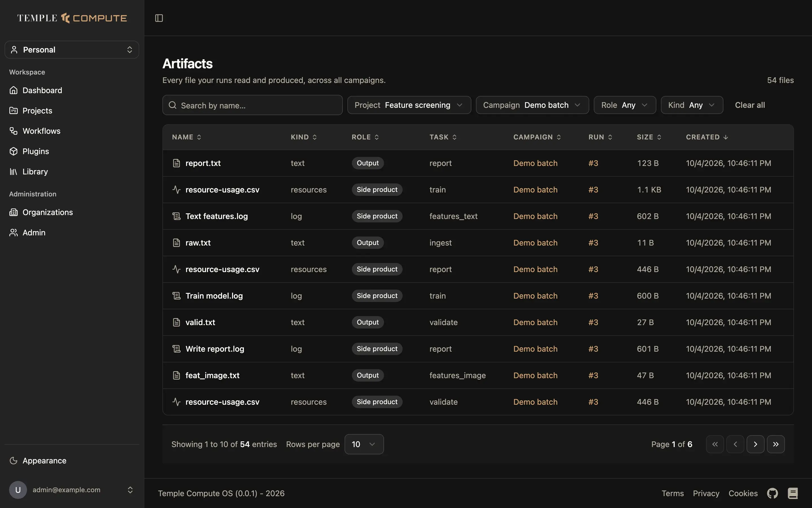Open the Rows per page dropdown
This screenshot has height=508, width=812.
click(364, 444)
